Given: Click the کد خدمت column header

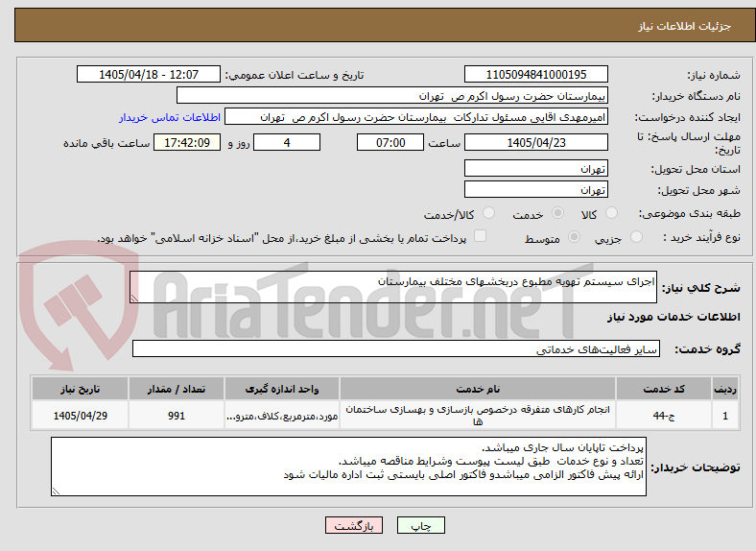Looking at the screenshot, I should coord(664,389).
